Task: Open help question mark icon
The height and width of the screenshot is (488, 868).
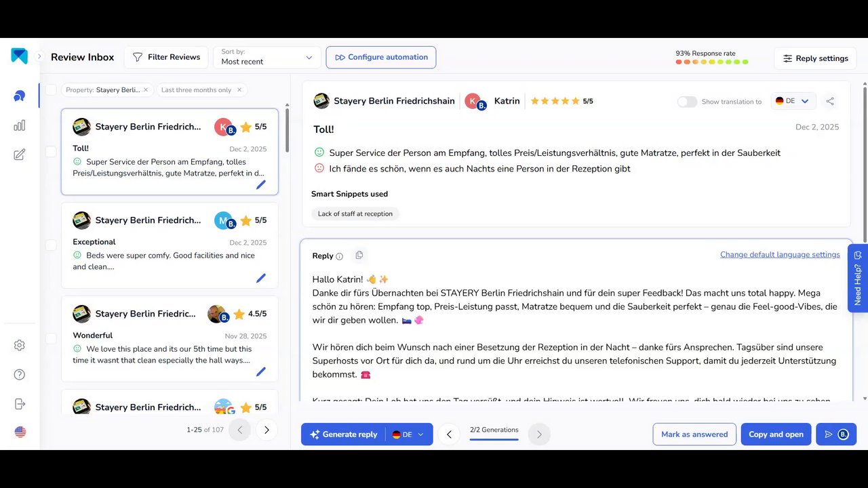Action: point(19,375)
